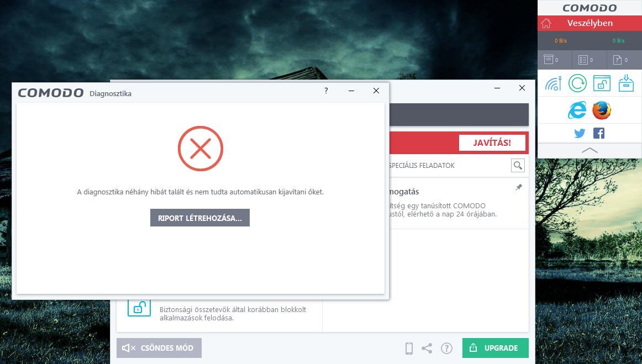Close the main COMODO window
The height and width of the screenshot is (364, 642).
click(522, 88)
